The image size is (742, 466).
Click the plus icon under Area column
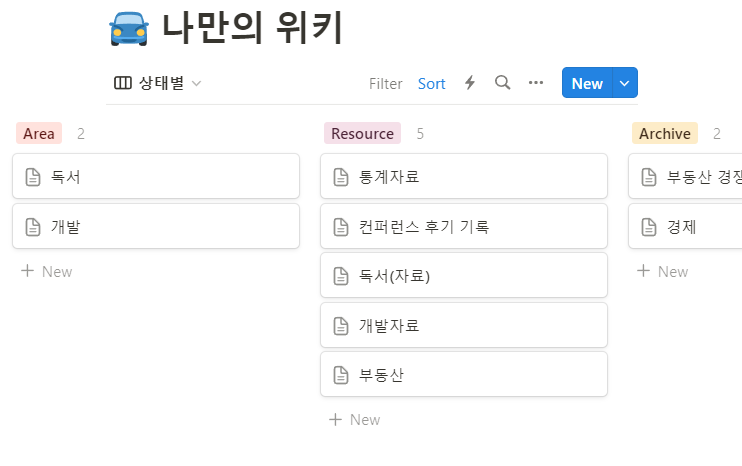(27, 271)
